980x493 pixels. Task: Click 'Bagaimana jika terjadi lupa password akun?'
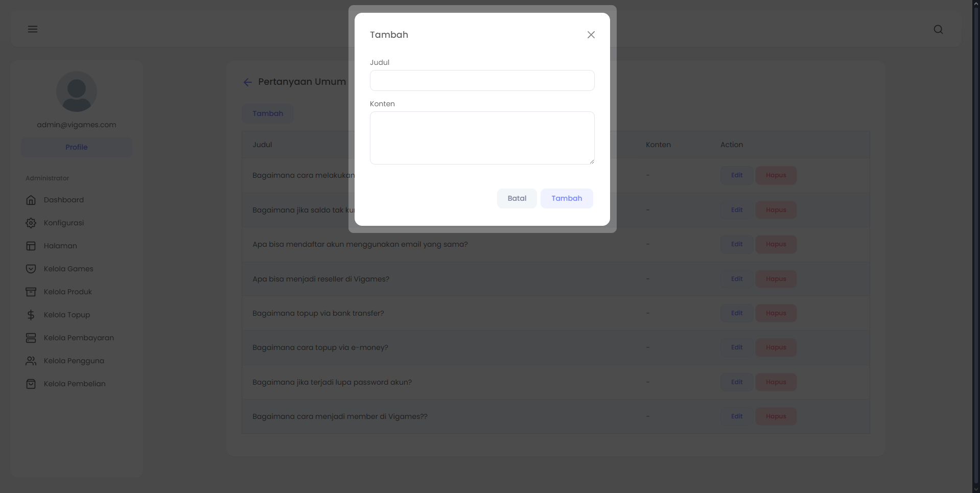(332, 382)
